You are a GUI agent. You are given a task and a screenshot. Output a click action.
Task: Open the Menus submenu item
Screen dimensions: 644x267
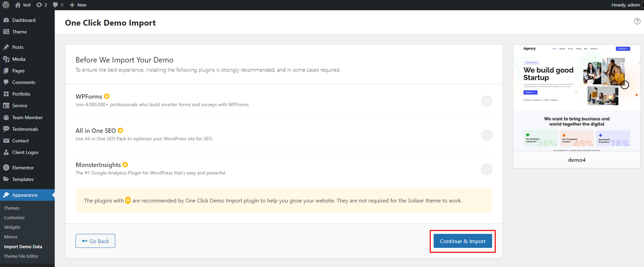tap(11, 237)
